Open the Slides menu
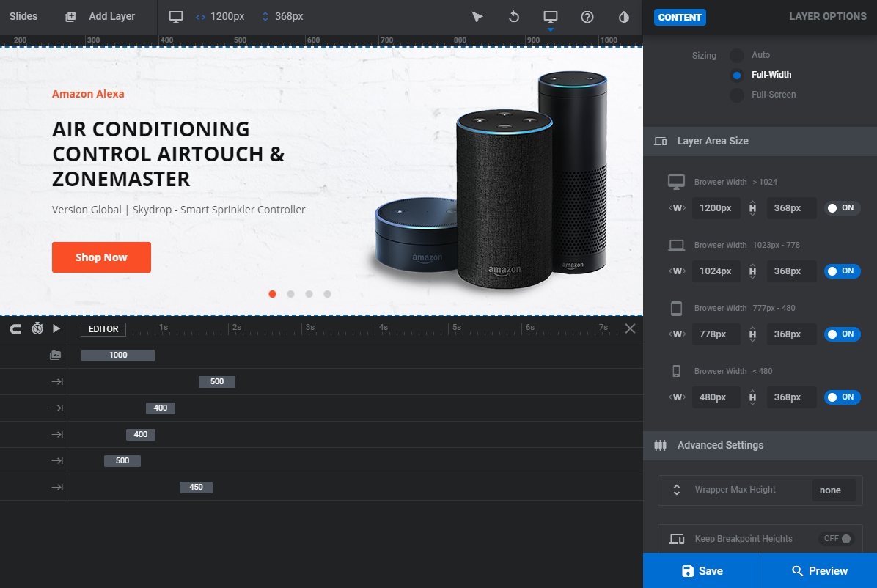877x588 pixels. 23,16
